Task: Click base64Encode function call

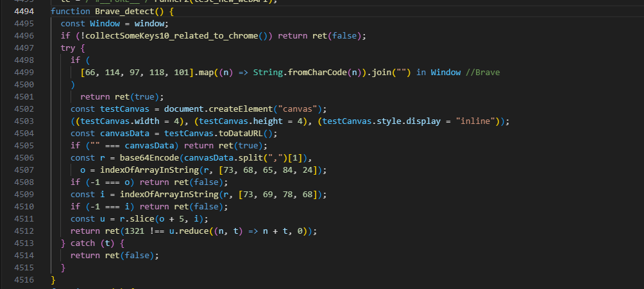Action: (149, 158)
